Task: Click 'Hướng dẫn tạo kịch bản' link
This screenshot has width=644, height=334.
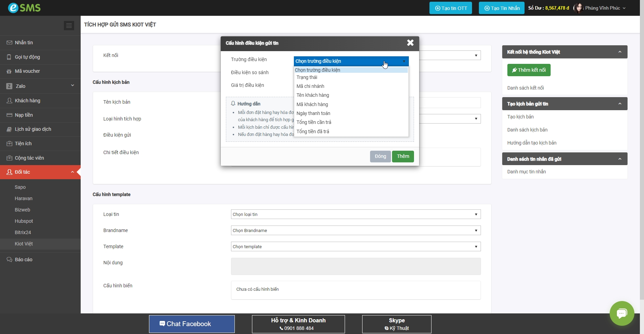Action: click(532, 143)
